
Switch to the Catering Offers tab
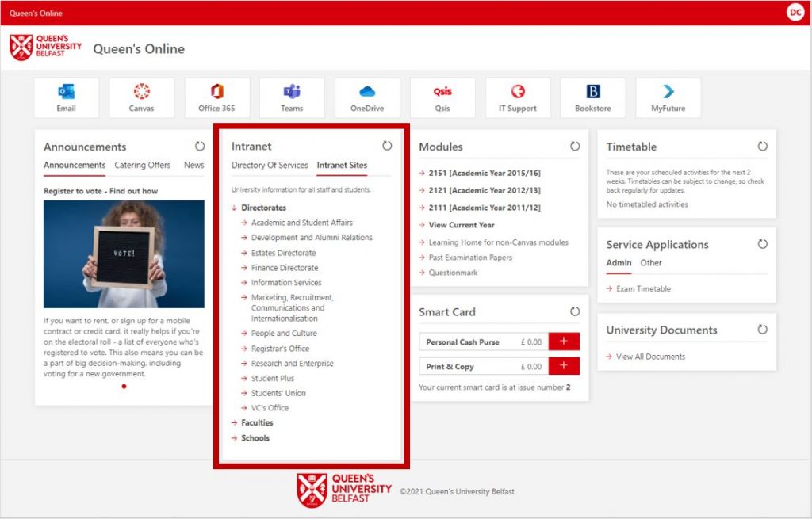click(x=142, y=166)
